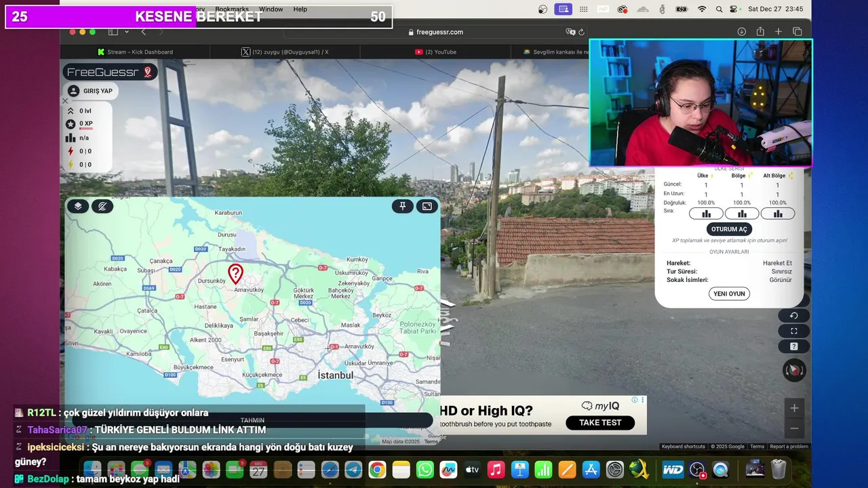Viewport: 868px width, 488px height.
Task: Open App Store from the Dock
Action: tap(591, 469)
